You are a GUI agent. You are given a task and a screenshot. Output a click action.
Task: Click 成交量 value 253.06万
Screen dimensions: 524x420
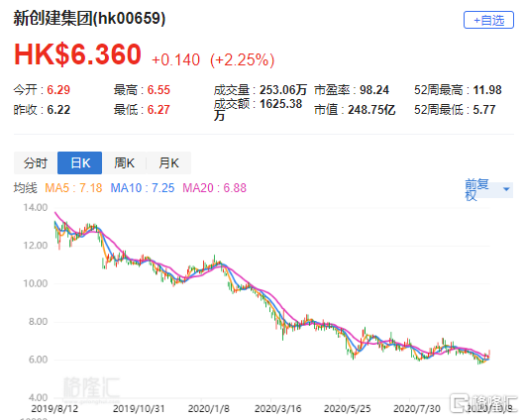283,90
